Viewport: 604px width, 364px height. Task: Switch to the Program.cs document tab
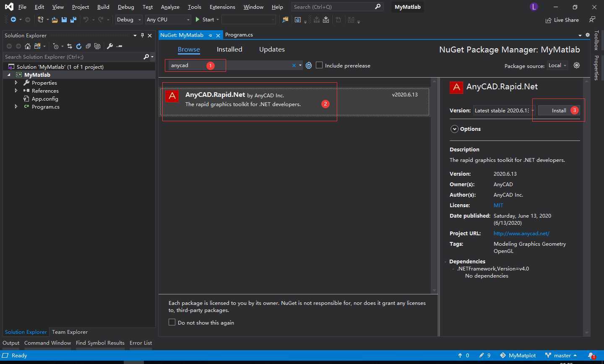click(x=239, y=35)
